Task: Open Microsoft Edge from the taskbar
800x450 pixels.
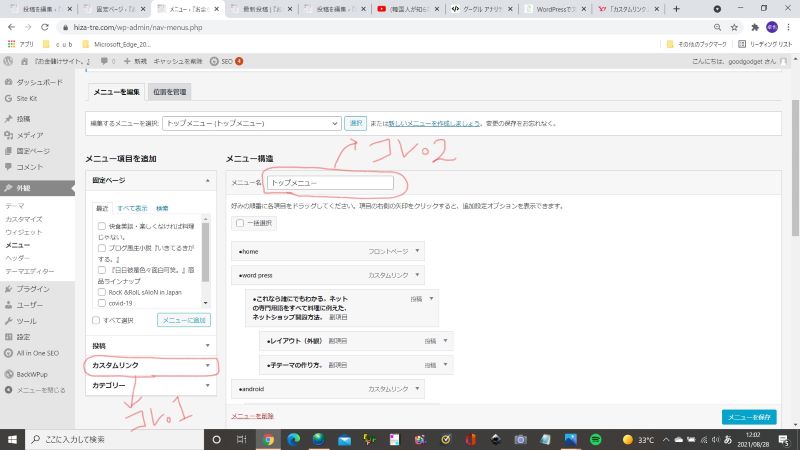Action: [293, 439]
